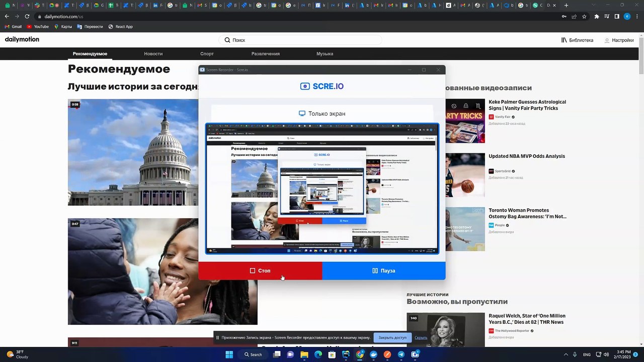The image size is (644, 362).
Task: Open the Windows Start menu
Action: point(229,354)
